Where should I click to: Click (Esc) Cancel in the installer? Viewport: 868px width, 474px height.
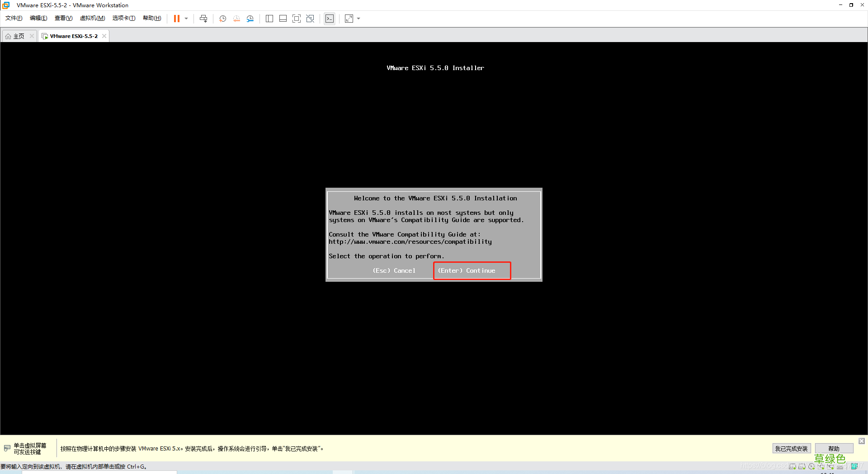(394, 270)
